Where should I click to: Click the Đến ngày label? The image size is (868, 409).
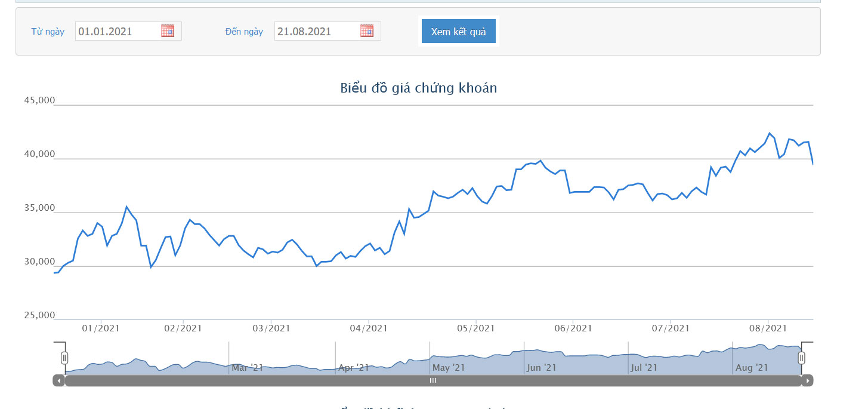coord(244,32)
